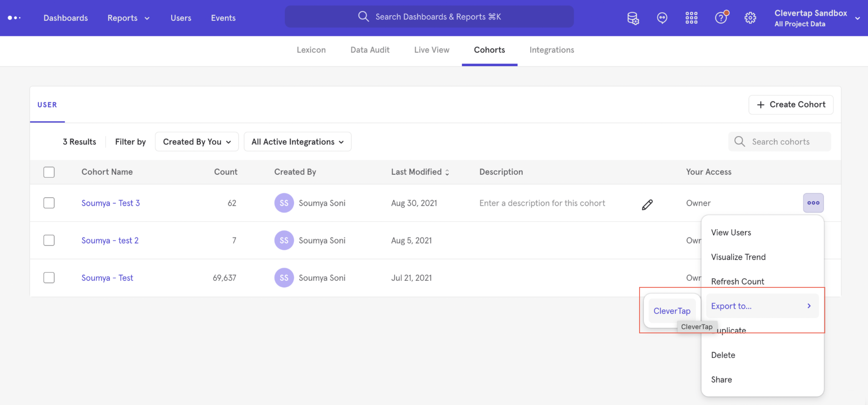
Task: Click the Search cohorts field
Action: pyautogui.click(x=779, y=141)
